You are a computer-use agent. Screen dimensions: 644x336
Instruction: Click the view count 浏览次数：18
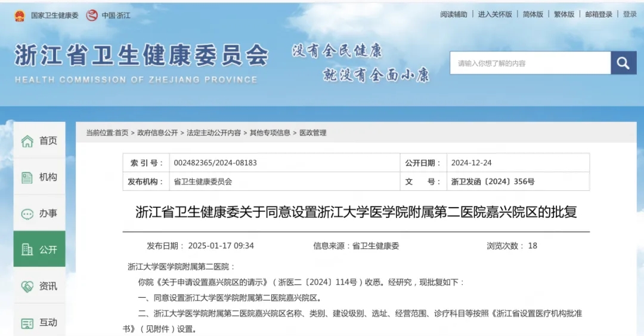[x=512, y=246]
